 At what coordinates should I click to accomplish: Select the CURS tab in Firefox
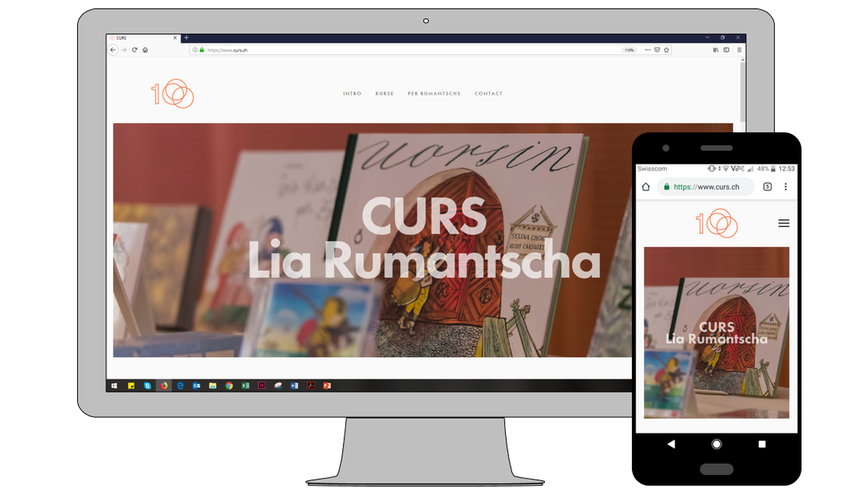pos(143,38)
